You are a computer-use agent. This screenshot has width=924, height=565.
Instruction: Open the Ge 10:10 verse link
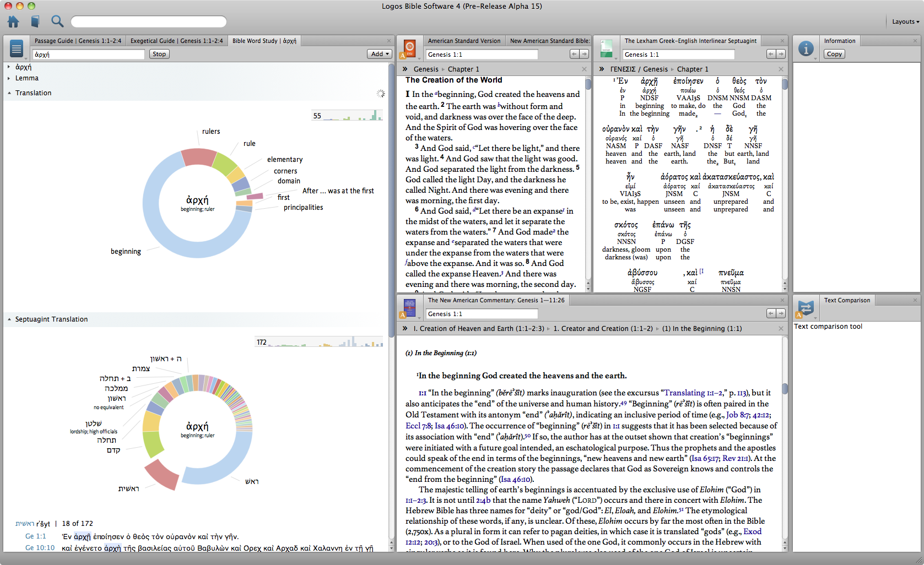click(x=40, y=548)
